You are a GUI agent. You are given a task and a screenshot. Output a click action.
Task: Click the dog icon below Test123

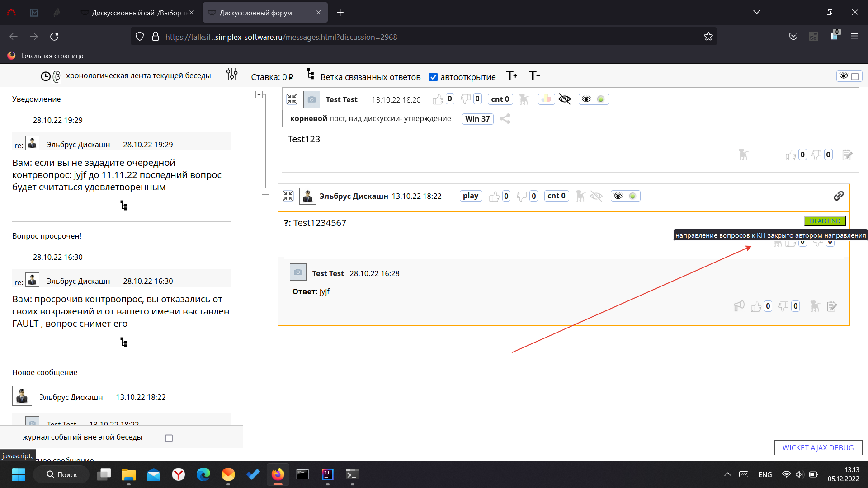[x=743, y=155]
